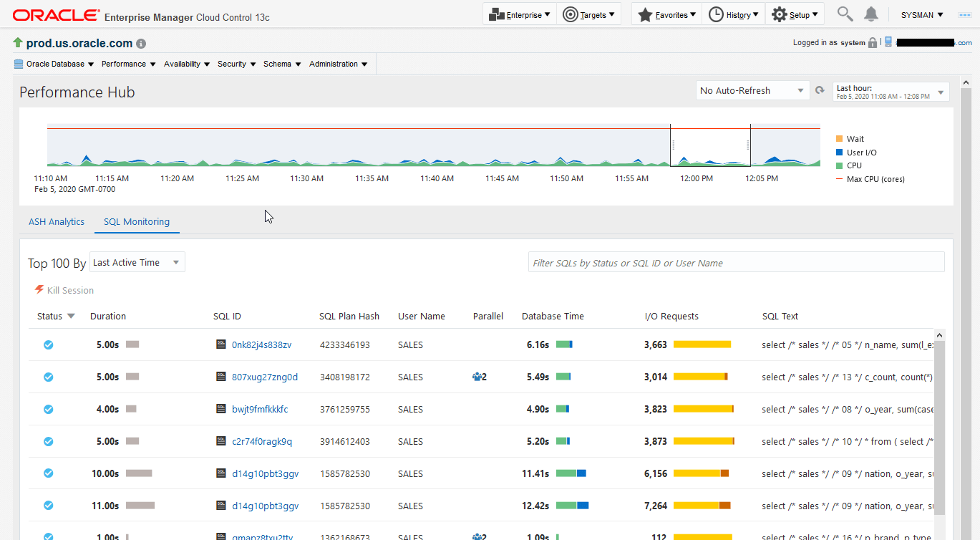Screen dimensions: 980x540
Task: Click the status checkmark for SQL bwjt9fmfkkkfc
Action: [x=48, y=409]
